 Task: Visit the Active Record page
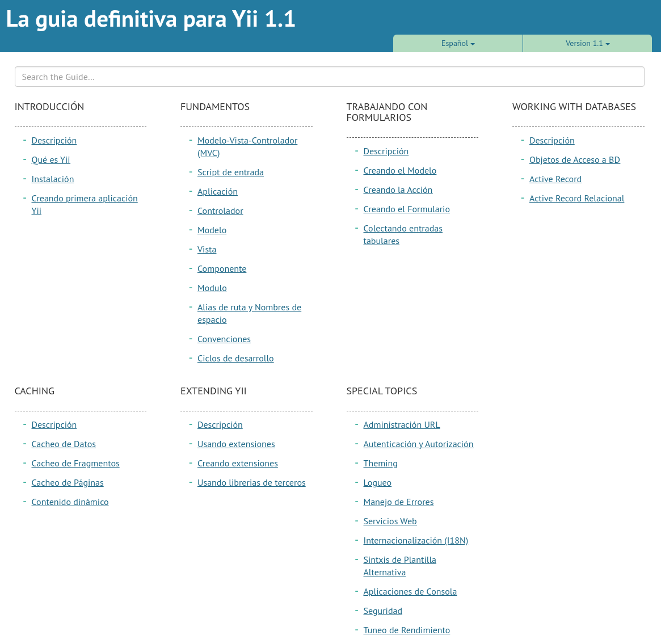555,179
